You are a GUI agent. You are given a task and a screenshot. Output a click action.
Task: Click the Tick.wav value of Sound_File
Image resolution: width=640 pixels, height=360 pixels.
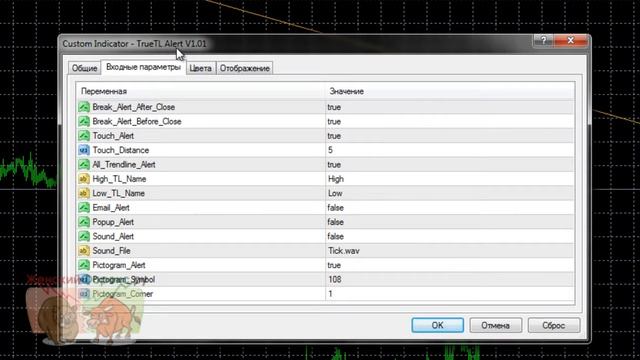[x=344, y=251]
